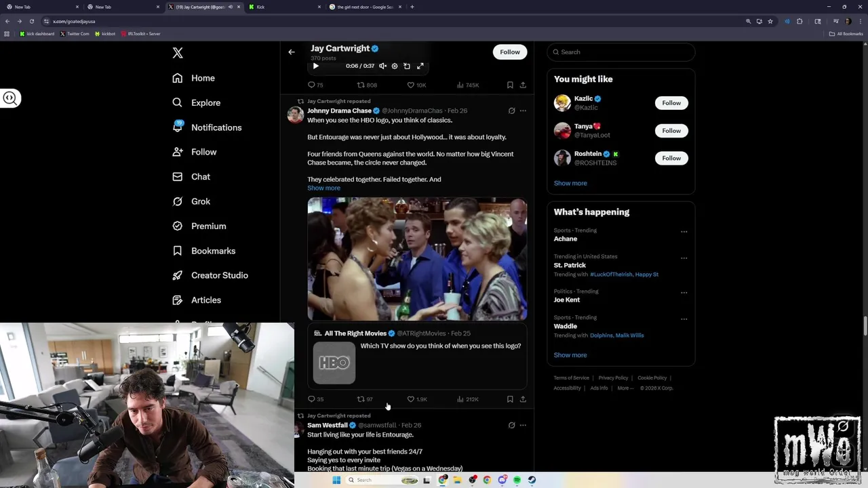Open the video picture-in-picture mode
This screenshot has width=868, height=488.
407,66
